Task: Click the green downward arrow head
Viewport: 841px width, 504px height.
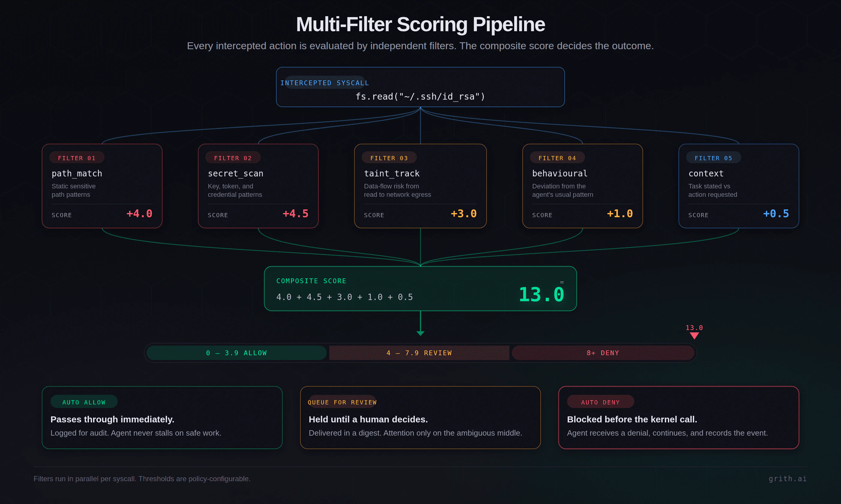Action: click(421, 333)
